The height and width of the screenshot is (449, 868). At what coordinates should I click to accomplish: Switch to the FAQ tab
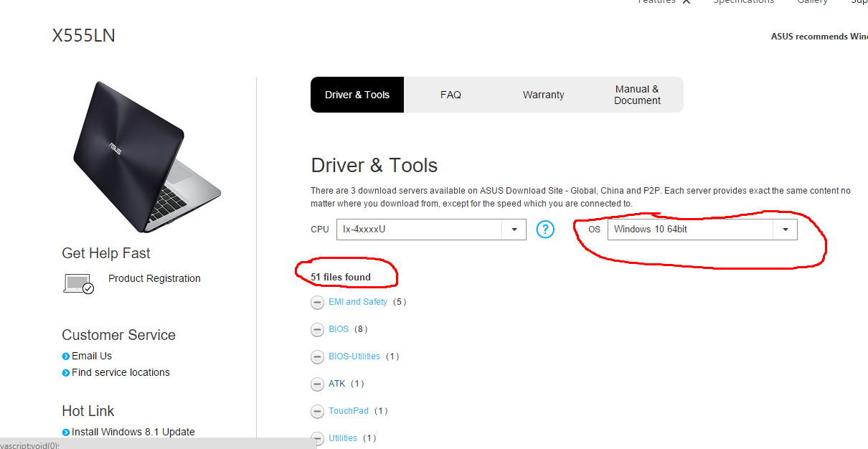click(450, 95)
